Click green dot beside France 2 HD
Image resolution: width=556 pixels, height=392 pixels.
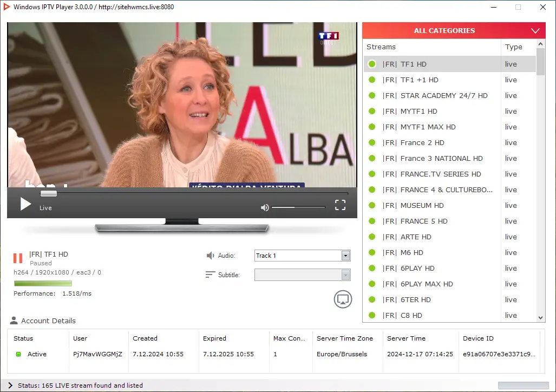[372, 142]
